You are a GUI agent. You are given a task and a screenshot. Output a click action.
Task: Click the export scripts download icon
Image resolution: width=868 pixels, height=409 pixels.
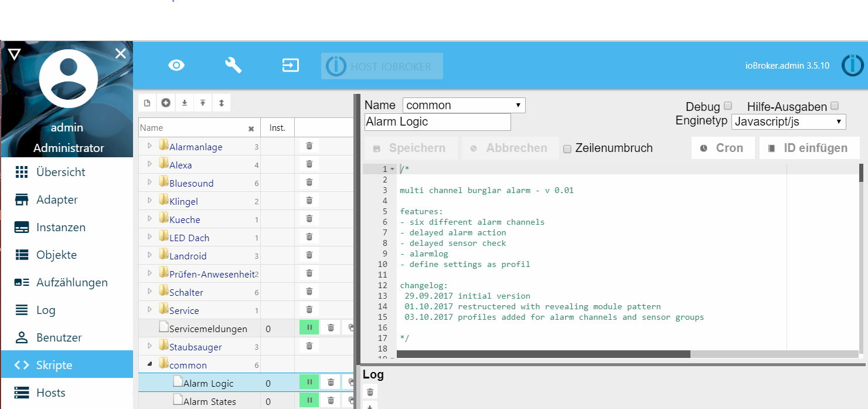(184, 103)
